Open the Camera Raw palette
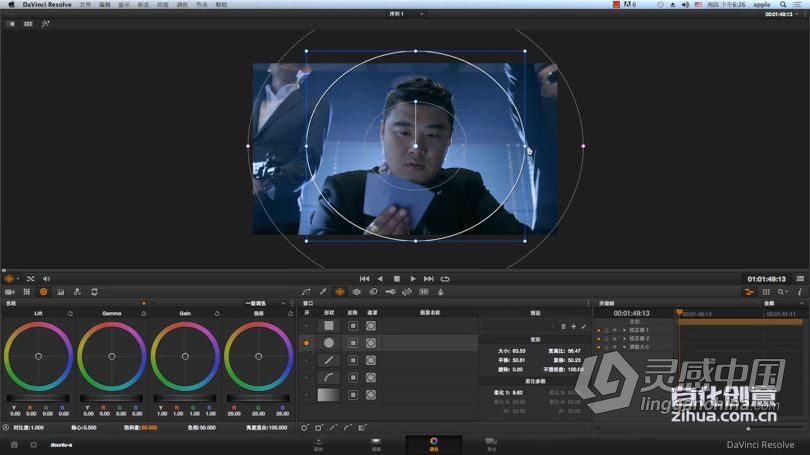This screenshot has height=455, width=810. [x=9, y=292]
